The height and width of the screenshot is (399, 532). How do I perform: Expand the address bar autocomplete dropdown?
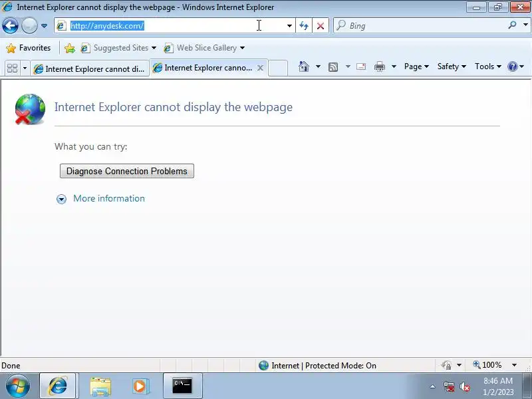point(289,26)
